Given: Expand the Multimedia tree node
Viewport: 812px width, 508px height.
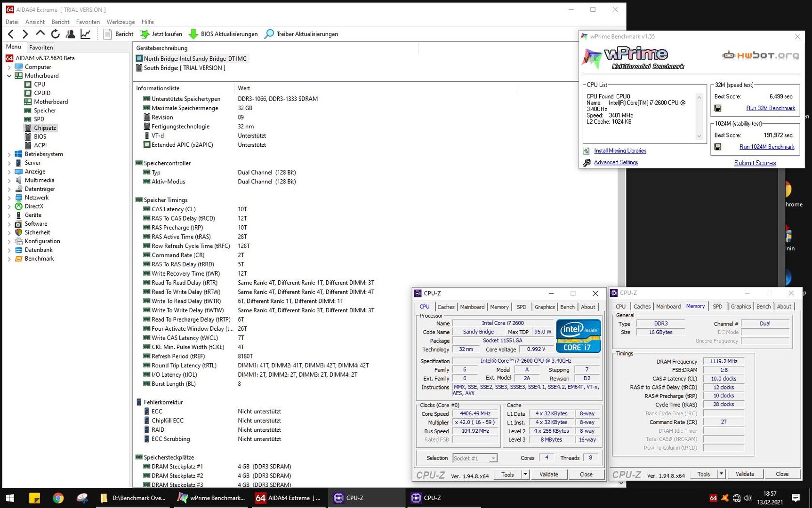Looking at the screenshot, I should click(9, 181).
